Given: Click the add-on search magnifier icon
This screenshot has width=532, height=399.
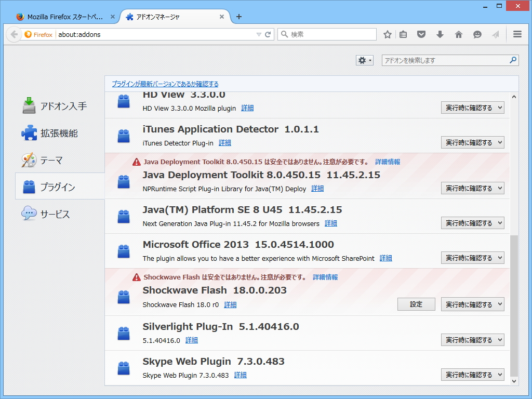Looking at the screenshot, I should 513,60.
